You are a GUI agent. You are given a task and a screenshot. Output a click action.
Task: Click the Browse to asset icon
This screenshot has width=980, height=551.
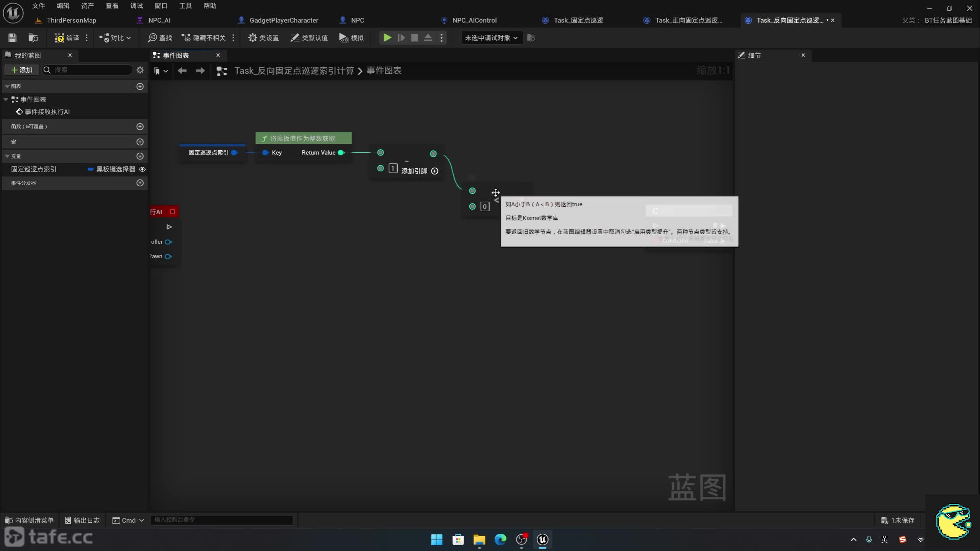(33, 37)
